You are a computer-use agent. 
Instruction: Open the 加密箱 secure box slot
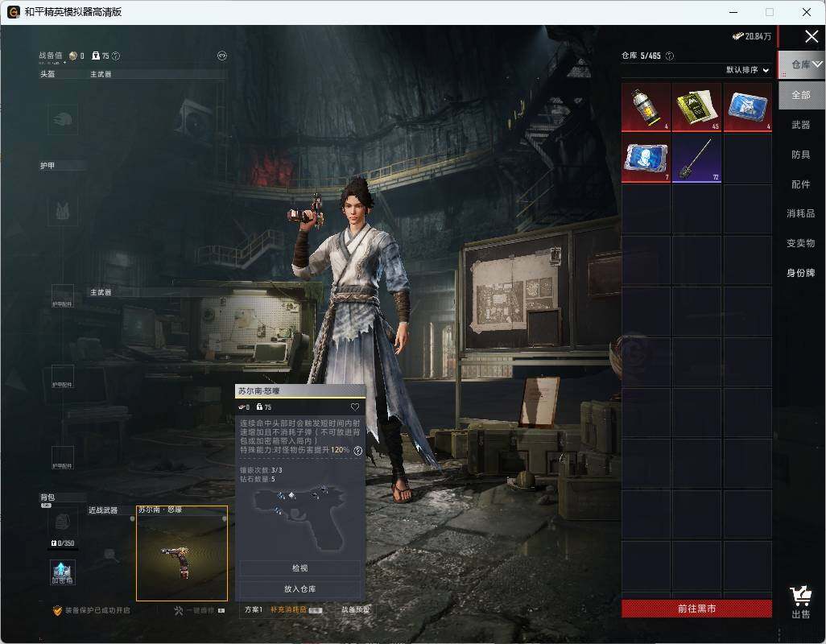click(x=63, y=572)
